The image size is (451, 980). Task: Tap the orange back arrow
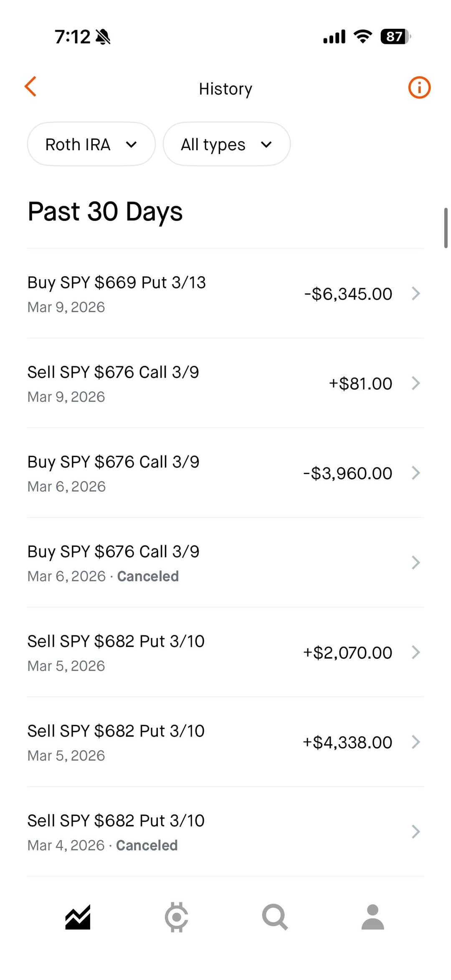[30, 87]
